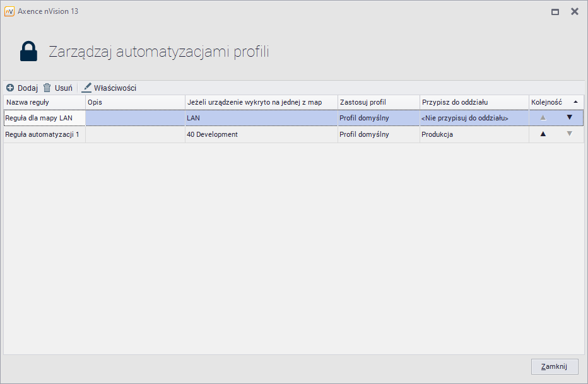Sort rules by the Opis column

[x=132, y=102]
